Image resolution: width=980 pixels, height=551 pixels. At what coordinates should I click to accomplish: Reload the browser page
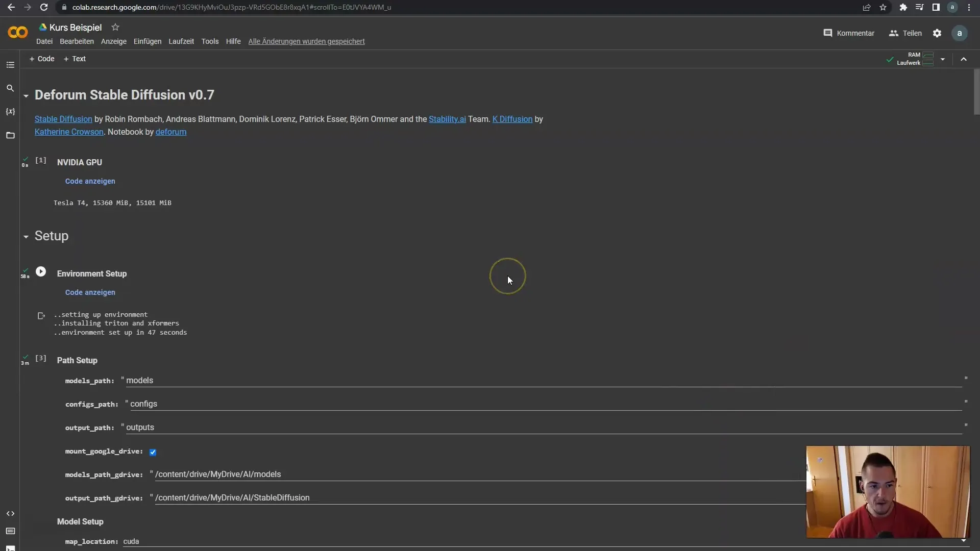coord(44,7)
